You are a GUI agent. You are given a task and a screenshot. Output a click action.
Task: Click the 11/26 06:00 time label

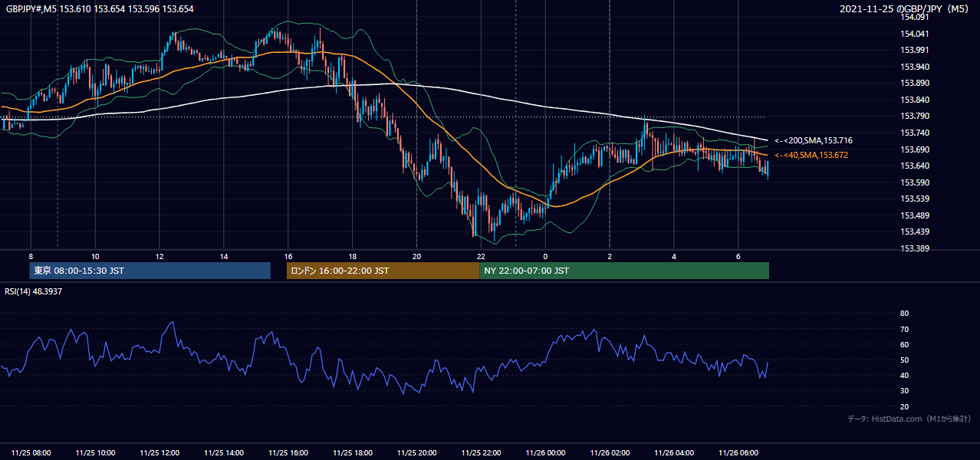(x=738, y=452)
